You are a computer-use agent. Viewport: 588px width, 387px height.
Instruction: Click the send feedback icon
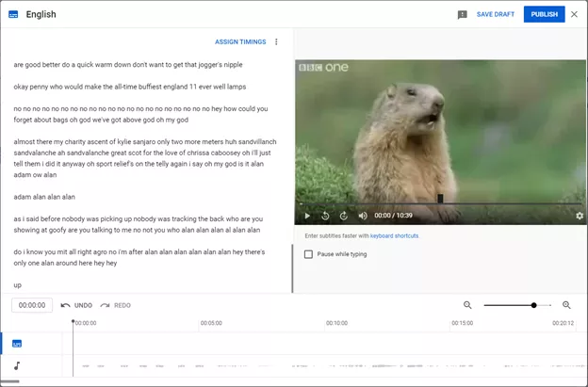point(462,15)
